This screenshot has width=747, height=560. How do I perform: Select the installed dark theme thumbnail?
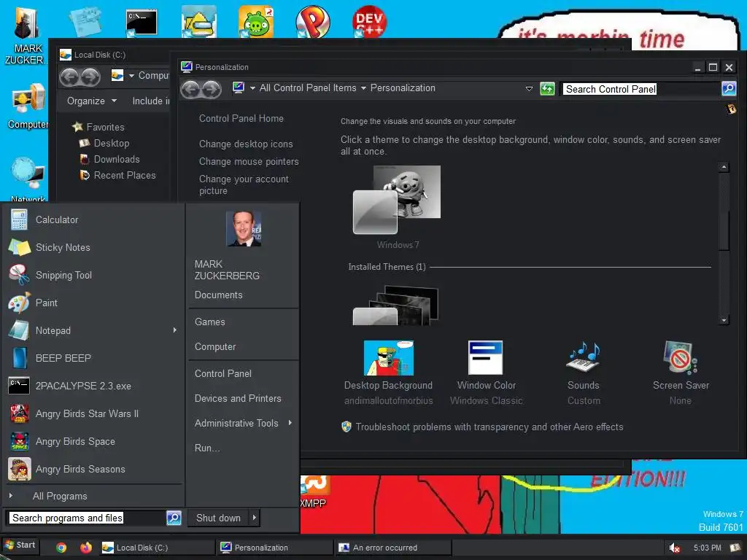(396, 306)
